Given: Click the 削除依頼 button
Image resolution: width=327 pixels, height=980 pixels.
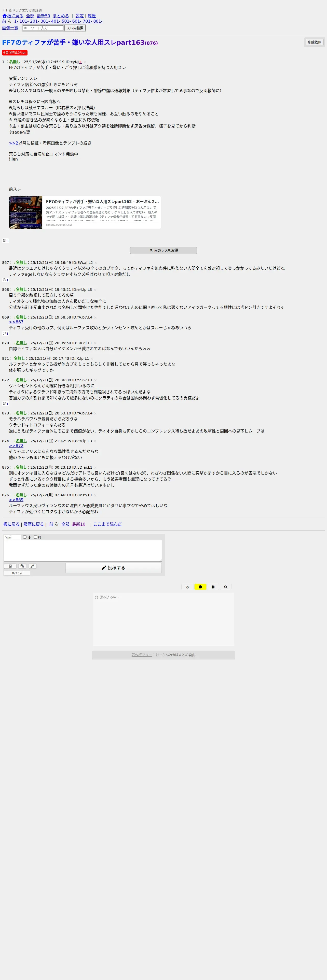Looking at the screenshot, I should (x=315, y=42).
